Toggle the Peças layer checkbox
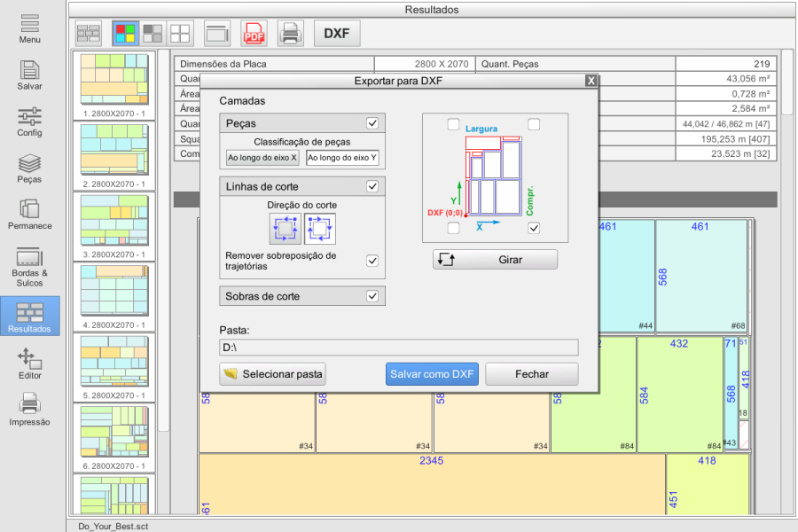The height and width of the screenshot is (532, 798). coord(372,123)
